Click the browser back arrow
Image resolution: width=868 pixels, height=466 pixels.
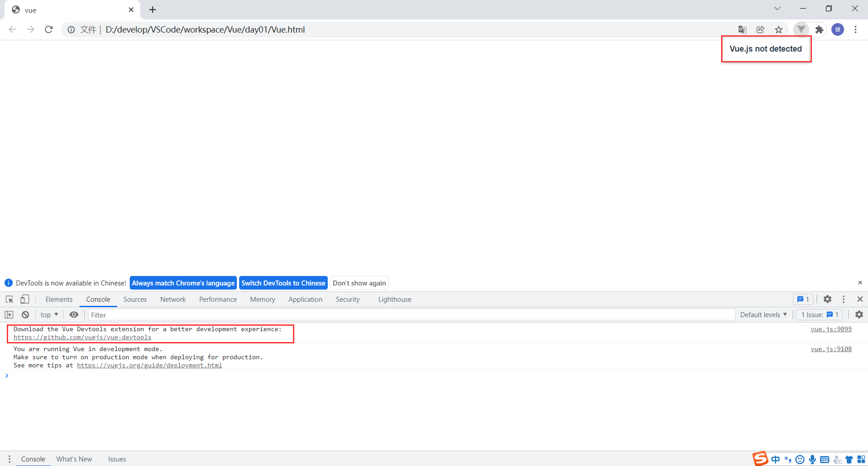point(12,29)
